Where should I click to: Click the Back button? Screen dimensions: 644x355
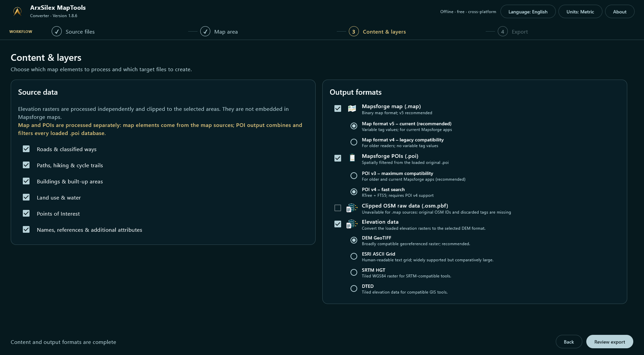(569, 342)
